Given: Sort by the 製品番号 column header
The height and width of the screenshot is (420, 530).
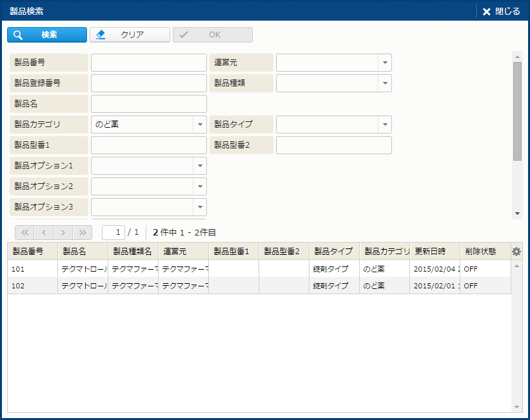Looking at the screenshot, I should coord(32,252).
